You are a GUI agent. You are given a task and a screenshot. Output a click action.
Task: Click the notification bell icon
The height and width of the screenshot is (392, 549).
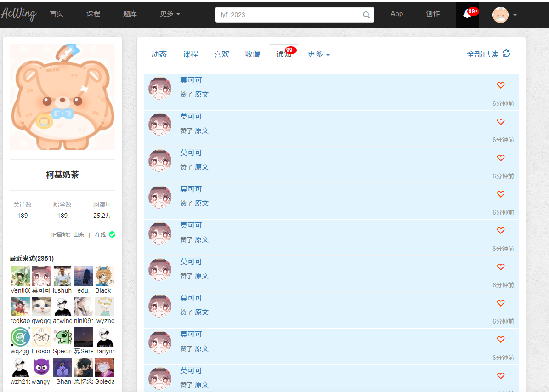click(467, 14)
